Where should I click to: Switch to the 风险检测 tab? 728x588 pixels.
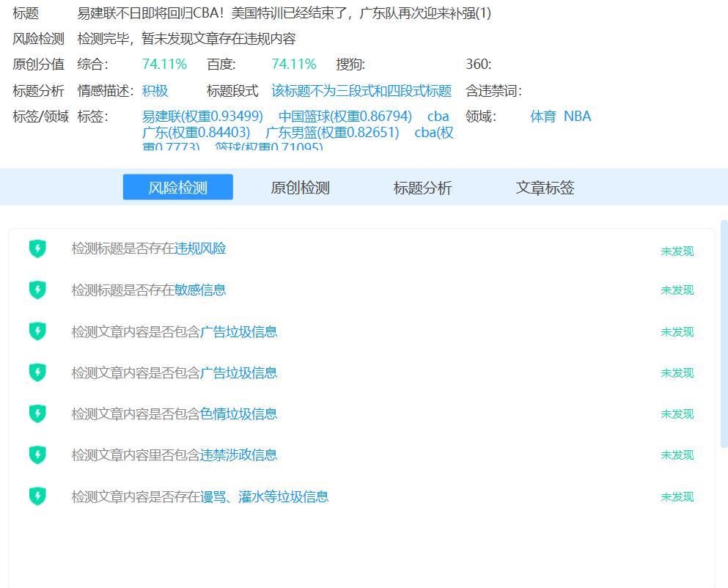tap(177, 188)
